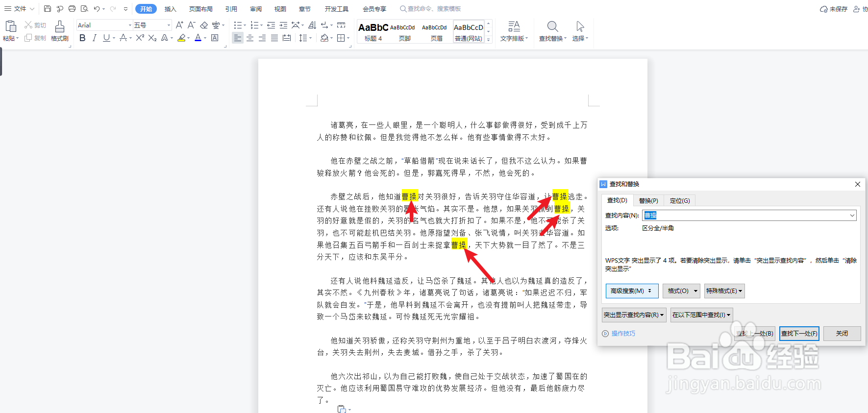Click the show ruler/tab stops icon
Image resolution: width=868 pixels, height=413 pixels.
pyautogui.click(x=341, y=25)
